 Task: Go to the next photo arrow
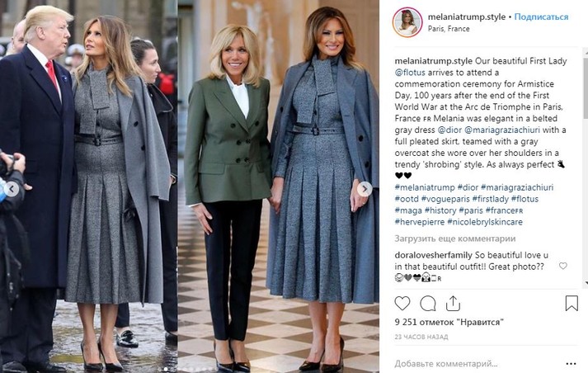pyautogui.click(x=365, y=189)
